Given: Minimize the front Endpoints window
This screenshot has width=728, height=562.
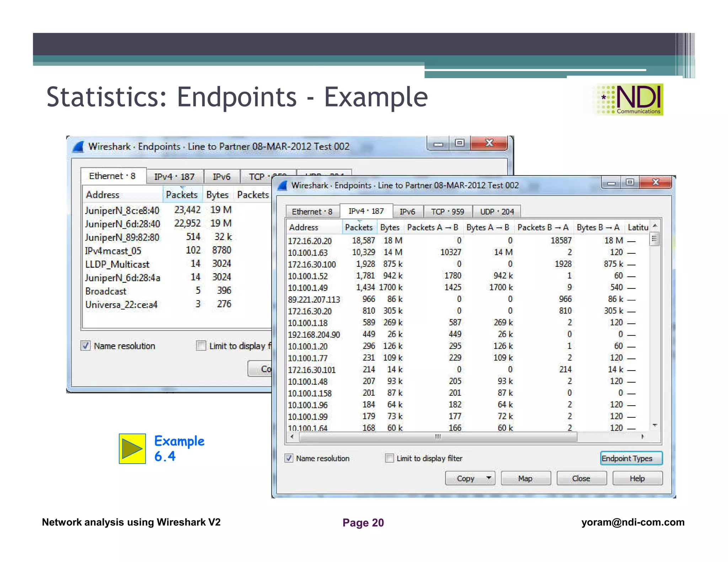Looking at the screenshot, I should (611, 183).
